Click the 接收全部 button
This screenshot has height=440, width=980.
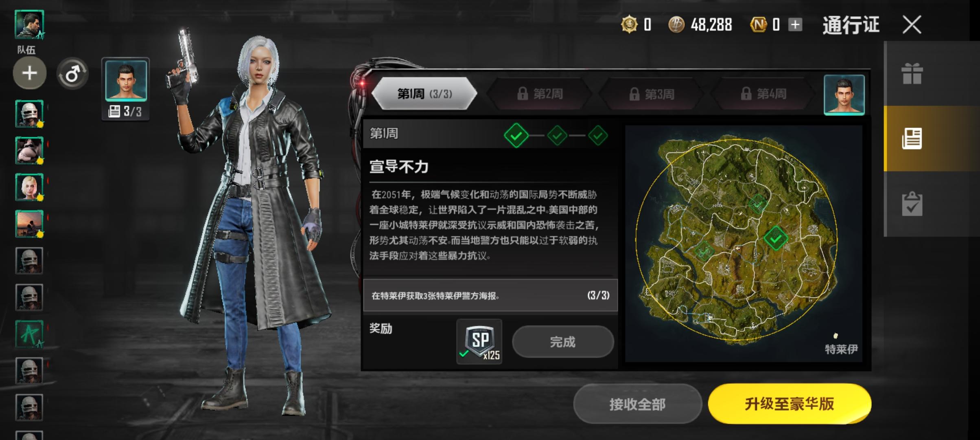[x=637, y=404]
